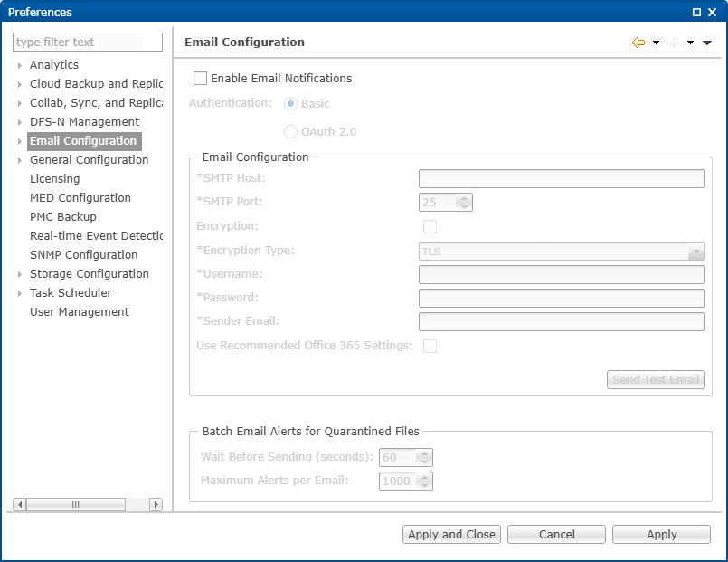
Task: Select MED Configuration item
Action: (x=80, y=198)
